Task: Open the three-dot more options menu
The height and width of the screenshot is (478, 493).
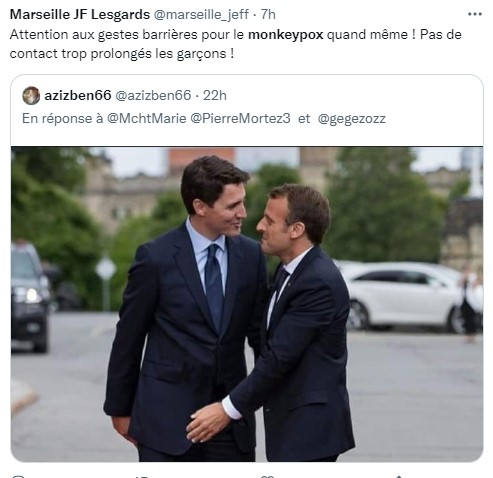Action: pos(475,14)
